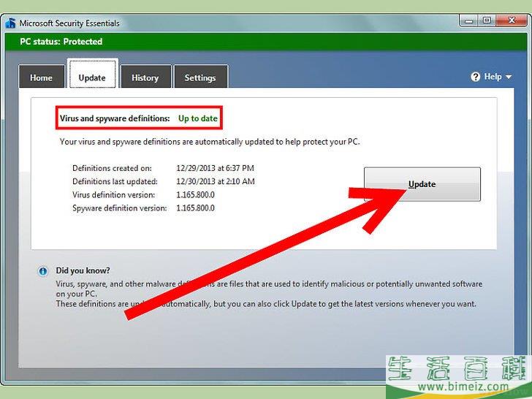The height and width of the screenshot is (399, 532).
Task: Click the 'Spyware definition version:' label
Action: 120,208
